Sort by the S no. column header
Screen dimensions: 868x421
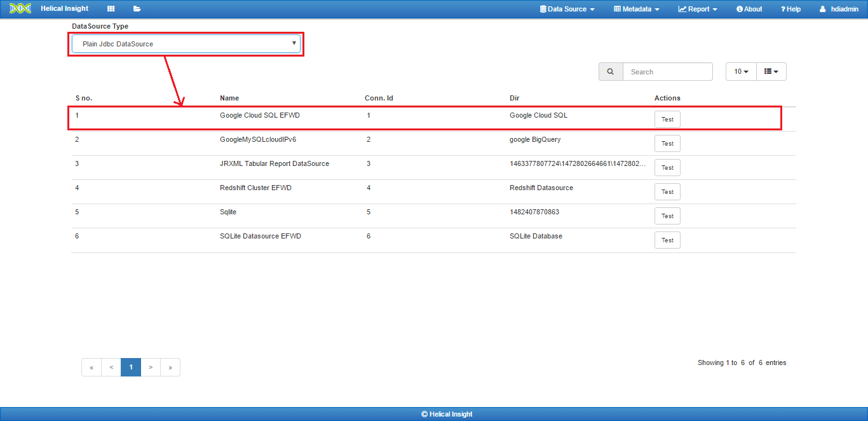84,98
